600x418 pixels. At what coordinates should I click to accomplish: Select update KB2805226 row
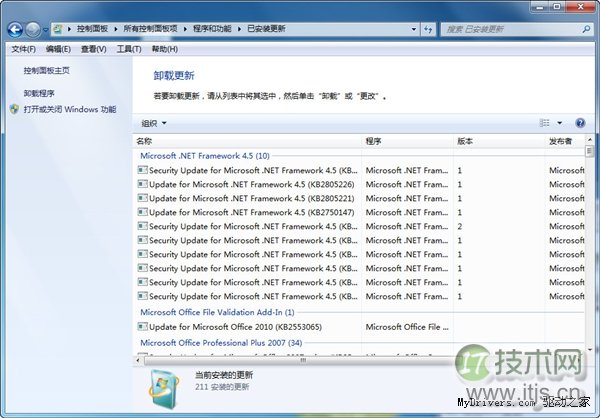coord(360,185)
